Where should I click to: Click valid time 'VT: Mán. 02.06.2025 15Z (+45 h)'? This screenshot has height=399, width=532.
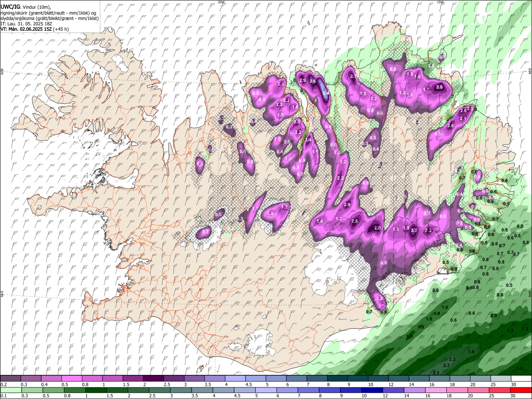[x=34, y=29]
